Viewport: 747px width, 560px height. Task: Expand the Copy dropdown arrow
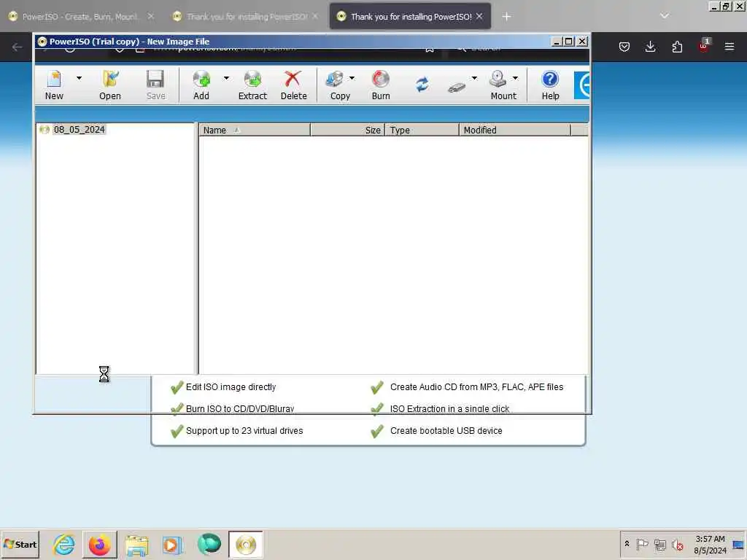pyautogui.click(x=352, y=78)
